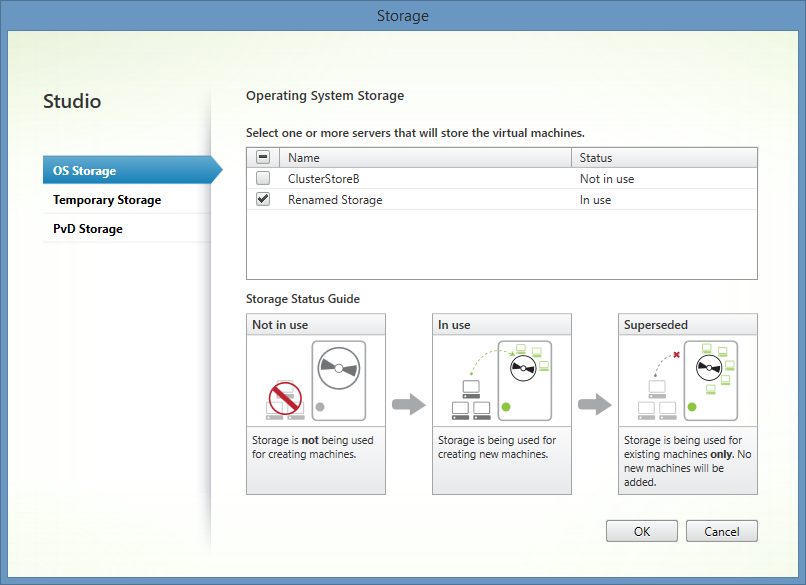Viewport: 806px width, 585px height.
Task: Toggle the select-all checkbox in table header
Action: 263,158
